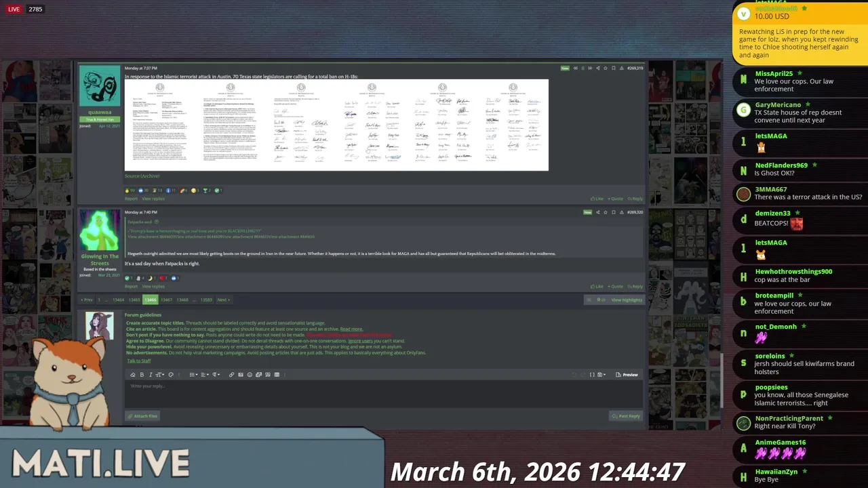Jump to last page 13583
Image resolution: width=868 pixels, height=488 pixels.
click(x=206, y=300)
